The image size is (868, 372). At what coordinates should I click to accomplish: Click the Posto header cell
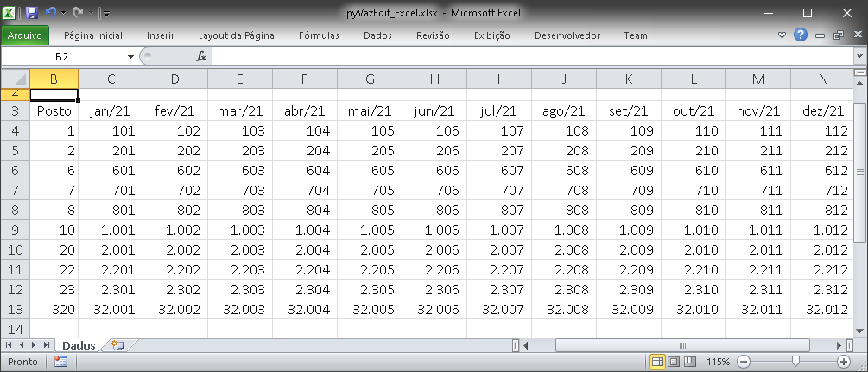tap(54, 110)
